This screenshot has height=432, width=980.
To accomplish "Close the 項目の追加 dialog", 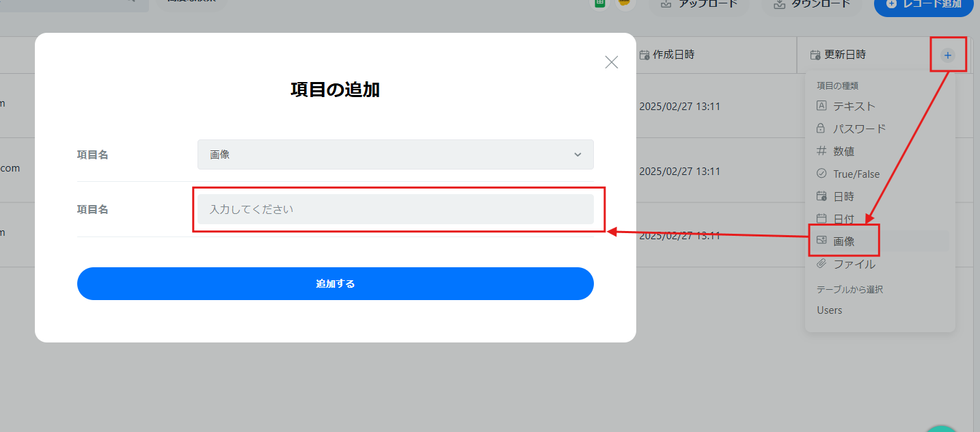I will (612, 62).
